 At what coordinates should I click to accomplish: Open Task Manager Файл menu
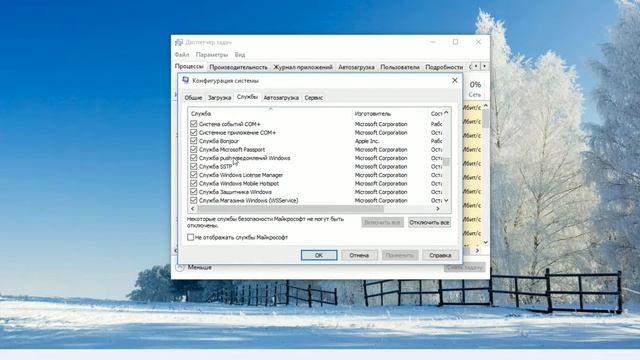tap(182, 55)
